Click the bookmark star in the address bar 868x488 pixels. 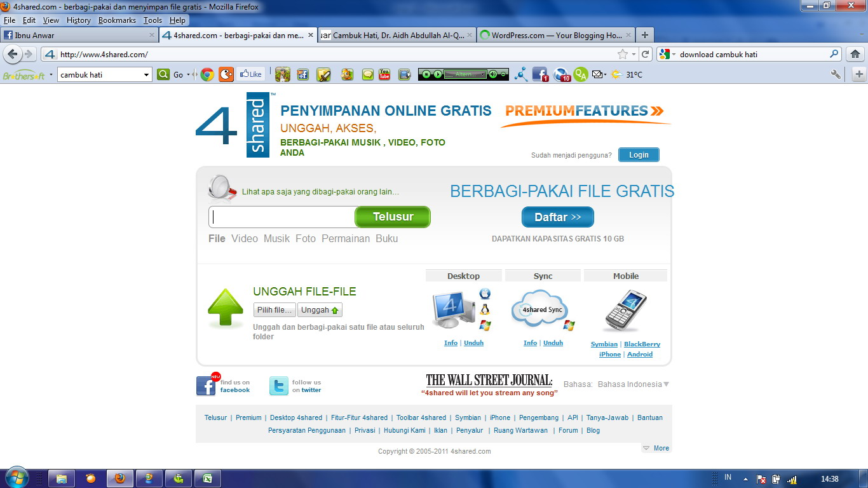tap(623, 54)
